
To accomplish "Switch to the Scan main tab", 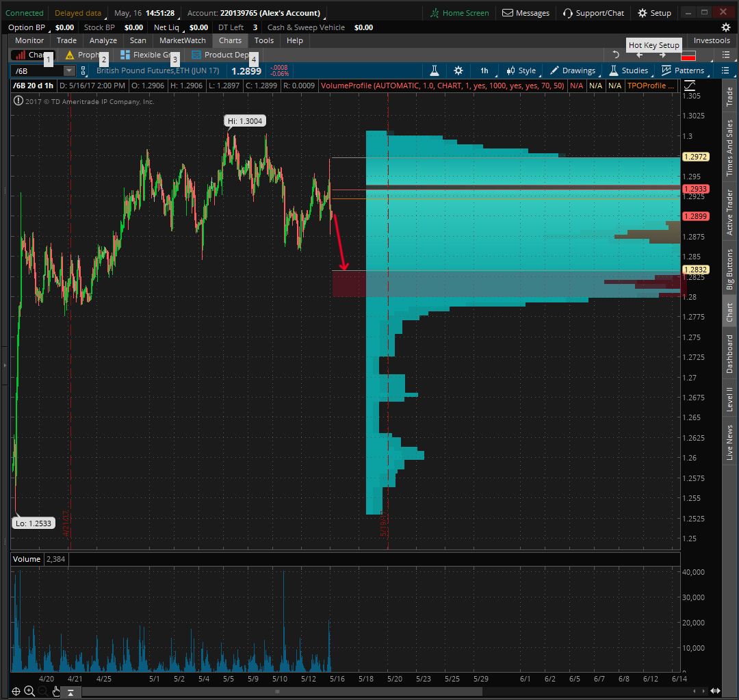I will point(138,40).
